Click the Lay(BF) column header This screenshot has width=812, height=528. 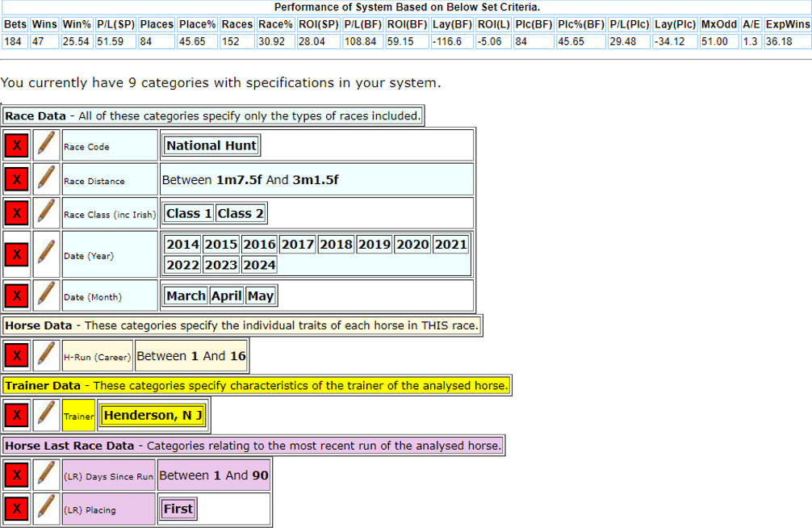click(453, 24)
